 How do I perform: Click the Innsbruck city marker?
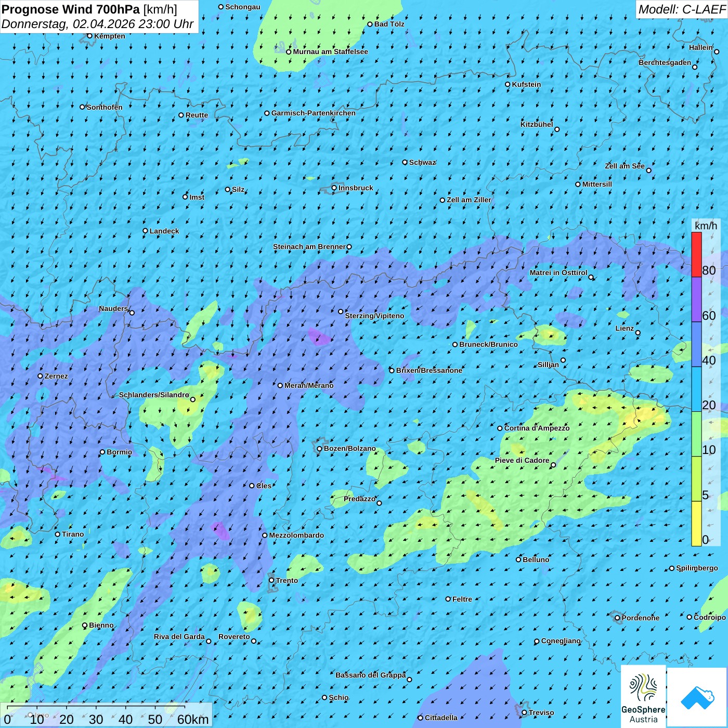(334, 188)
